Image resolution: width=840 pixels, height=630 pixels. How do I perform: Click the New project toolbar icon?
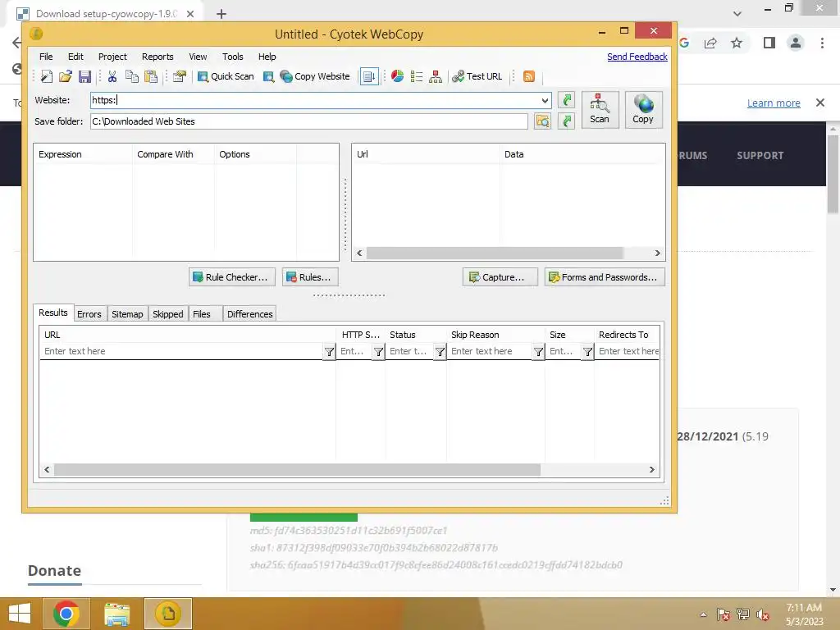click(x=47, y=76)
